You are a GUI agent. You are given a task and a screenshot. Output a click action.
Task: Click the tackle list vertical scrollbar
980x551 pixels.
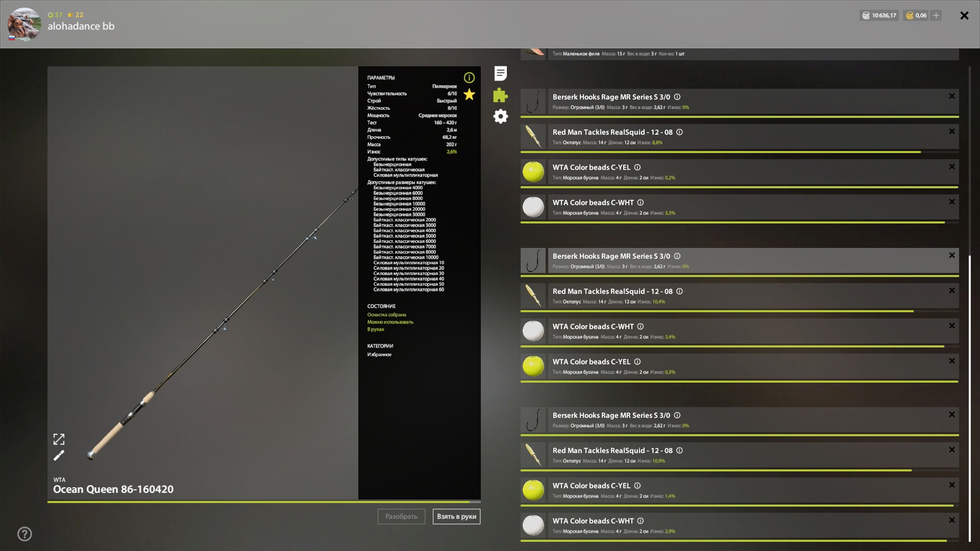coord(969,398)
